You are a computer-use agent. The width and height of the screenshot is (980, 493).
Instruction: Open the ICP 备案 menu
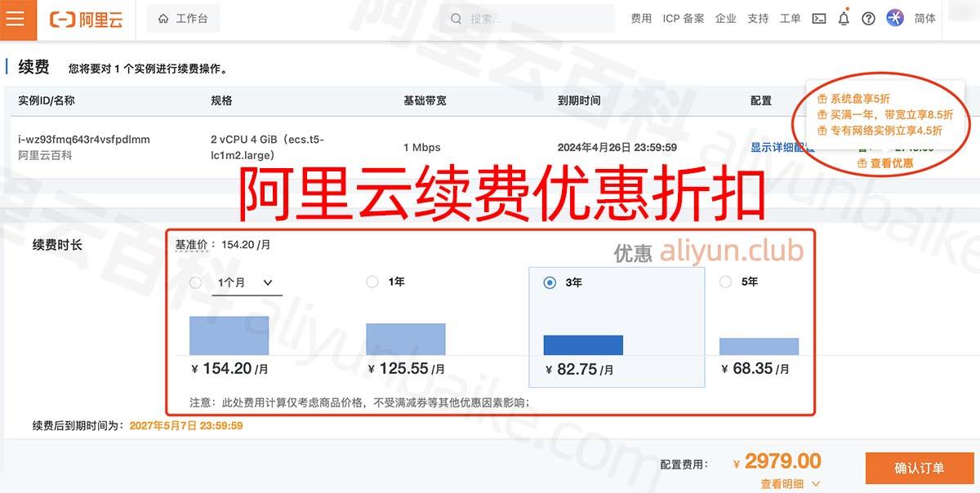684,19
